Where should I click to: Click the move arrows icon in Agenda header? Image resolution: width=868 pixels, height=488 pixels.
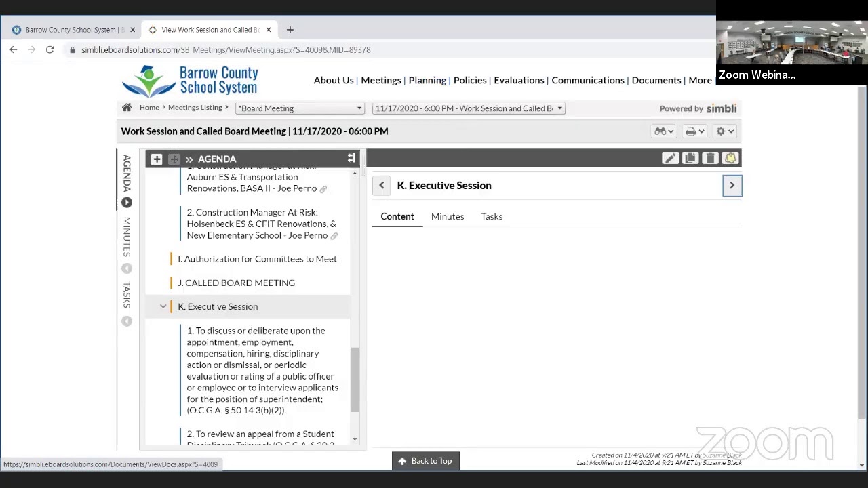coord(174,159)
